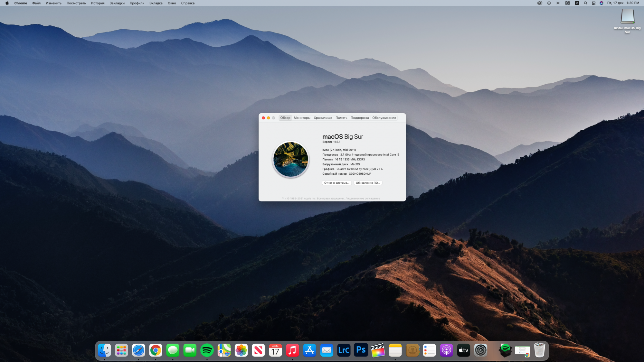The image size is (644, 362).
Task: Click the Обновление ПО button
Action: (x=368, y=183)
